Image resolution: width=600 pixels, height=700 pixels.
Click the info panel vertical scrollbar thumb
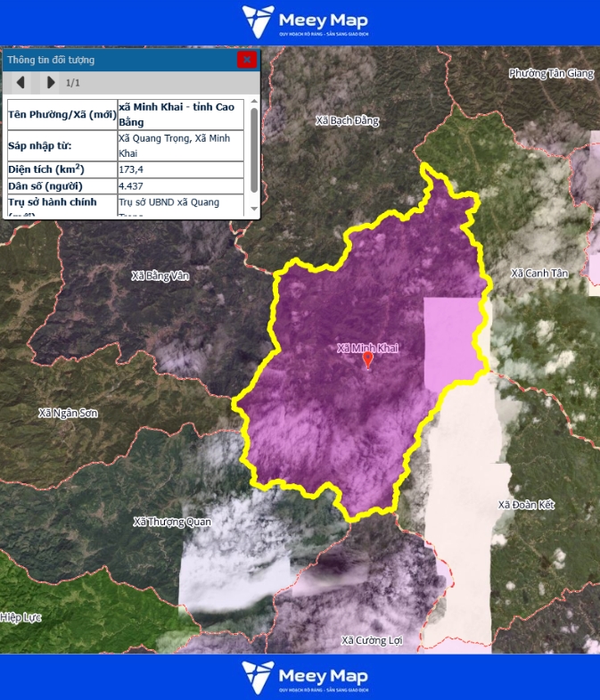pyautogui.click(x=254, y=149)
